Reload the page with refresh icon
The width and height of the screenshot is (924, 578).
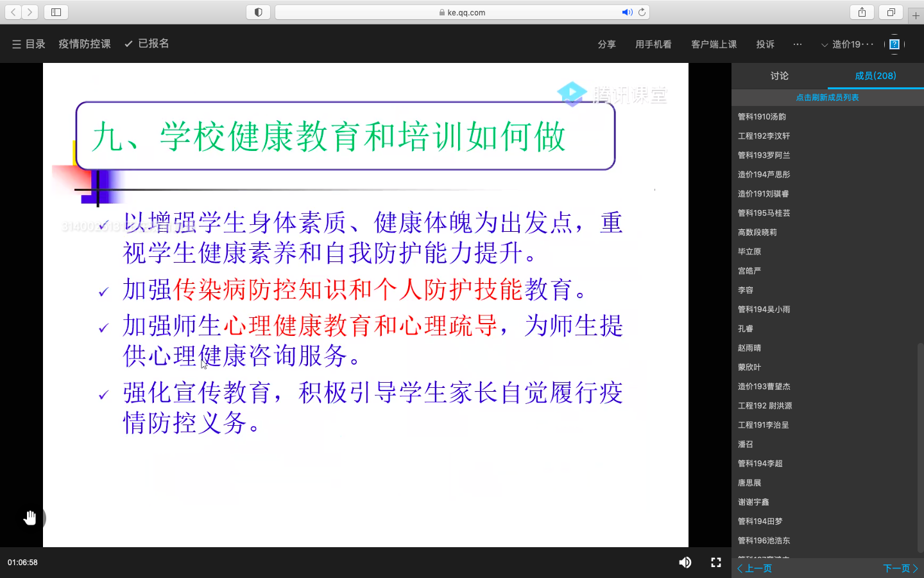[x=642, y=12]
